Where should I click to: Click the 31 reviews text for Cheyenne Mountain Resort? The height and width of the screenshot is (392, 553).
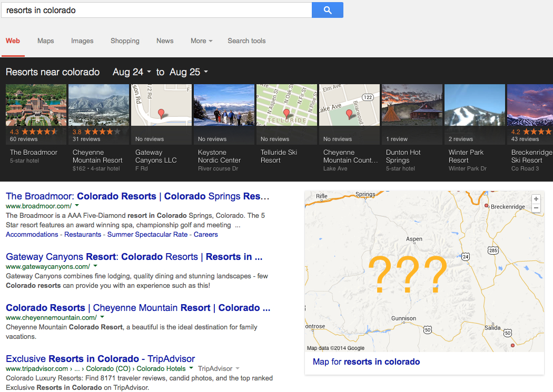coord(86,139)
